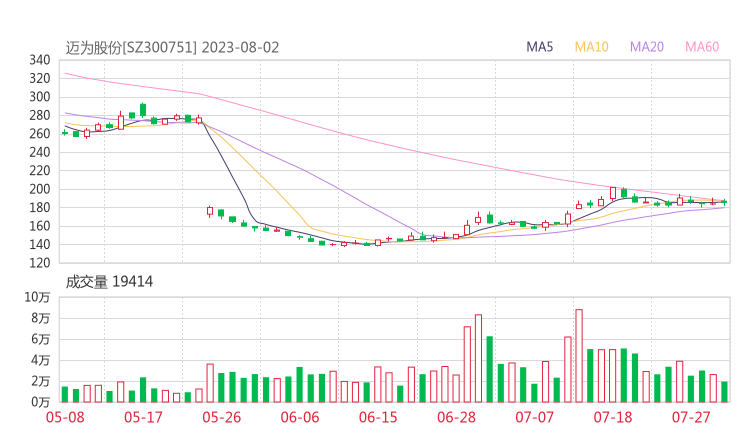Click the 05-26 date axis label
This screenshot has height=440, width=740.
click(222, 417)
